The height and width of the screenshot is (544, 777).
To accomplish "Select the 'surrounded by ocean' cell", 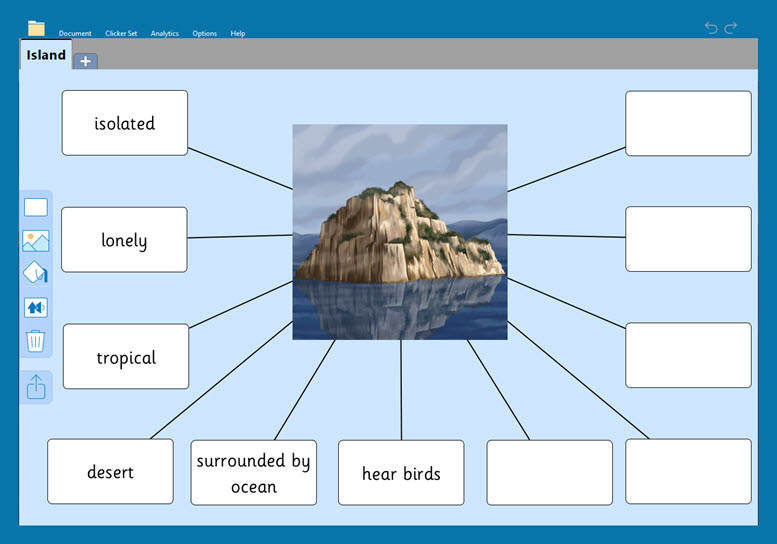I will (253, 473).
